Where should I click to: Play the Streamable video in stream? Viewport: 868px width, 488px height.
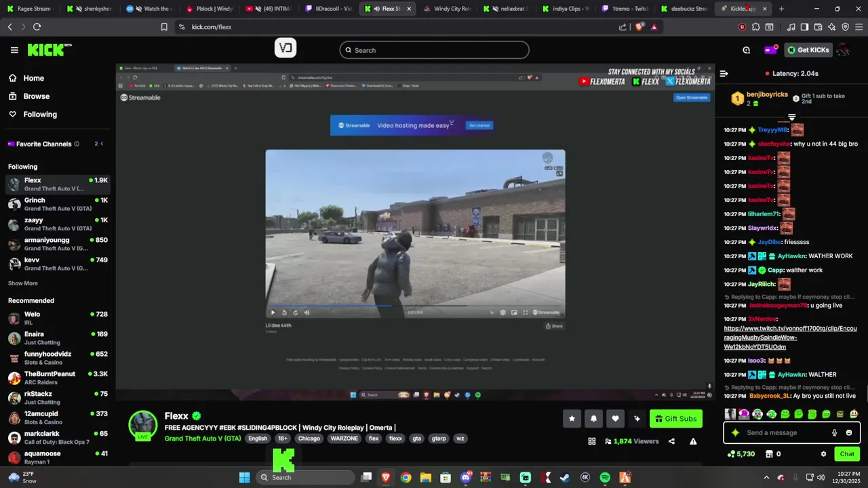273,312
